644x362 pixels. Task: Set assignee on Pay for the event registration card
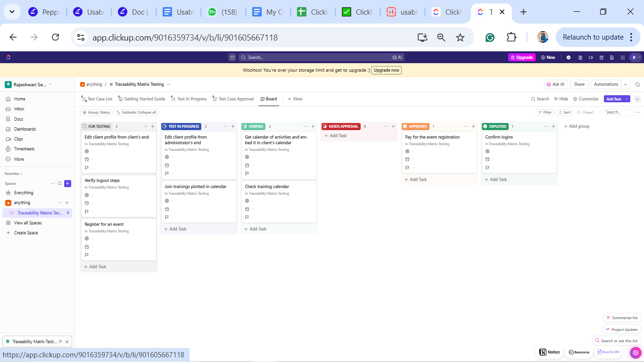pos(407,151)
